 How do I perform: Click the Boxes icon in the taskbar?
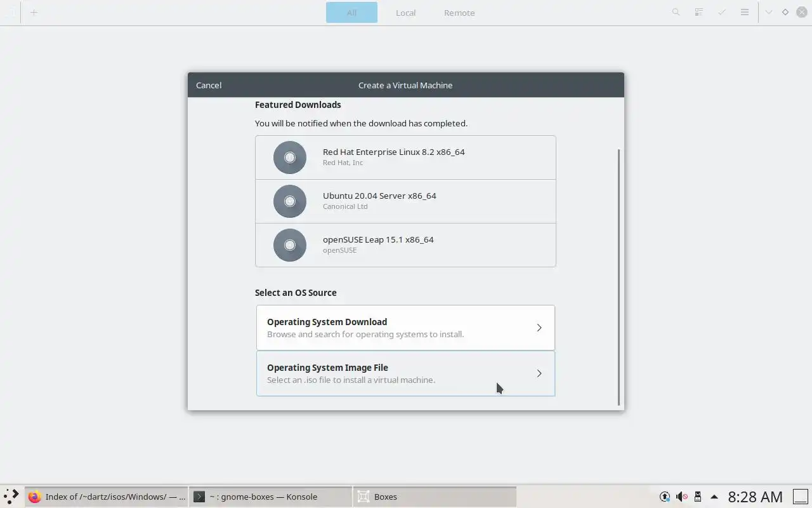tap(363, 497)
